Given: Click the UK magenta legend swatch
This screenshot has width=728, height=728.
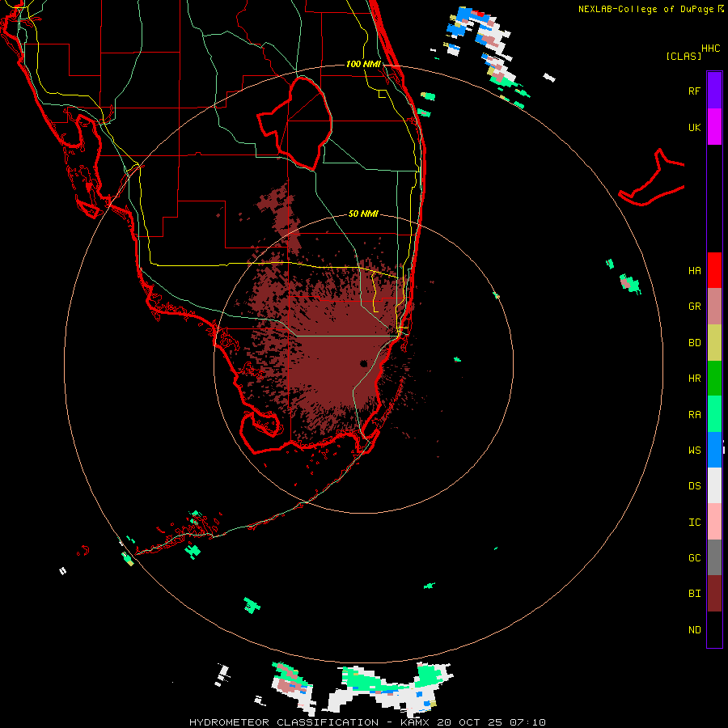Looking at the screenshot, I should click(714, 127).
